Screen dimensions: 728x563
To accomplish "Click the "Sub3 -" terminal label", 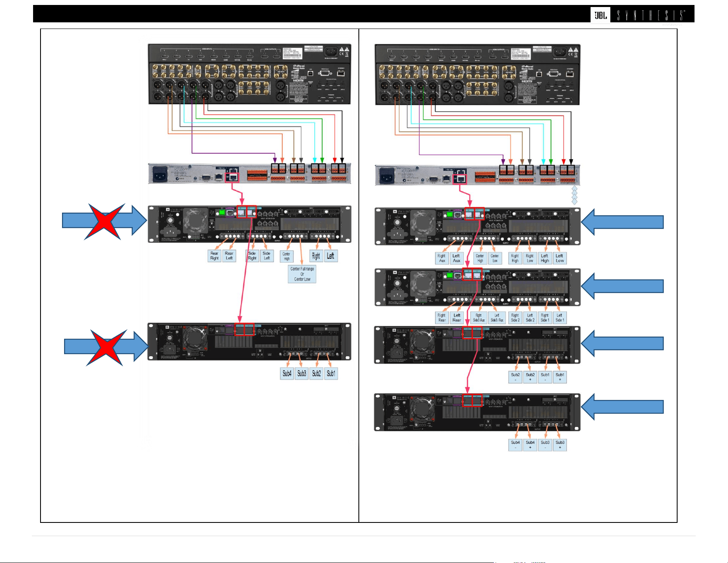I will click(545, 445).
